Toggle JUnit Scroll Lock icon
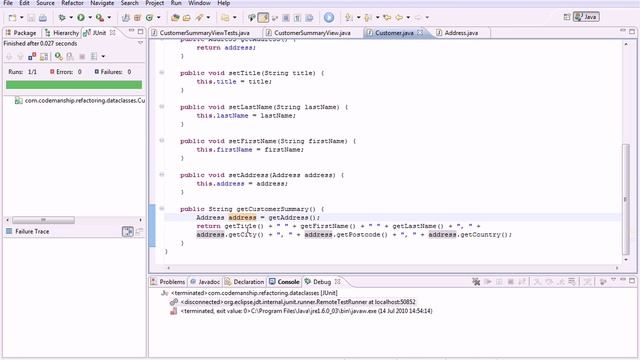Viewport: 640px width, 360px height. [44, 56]
